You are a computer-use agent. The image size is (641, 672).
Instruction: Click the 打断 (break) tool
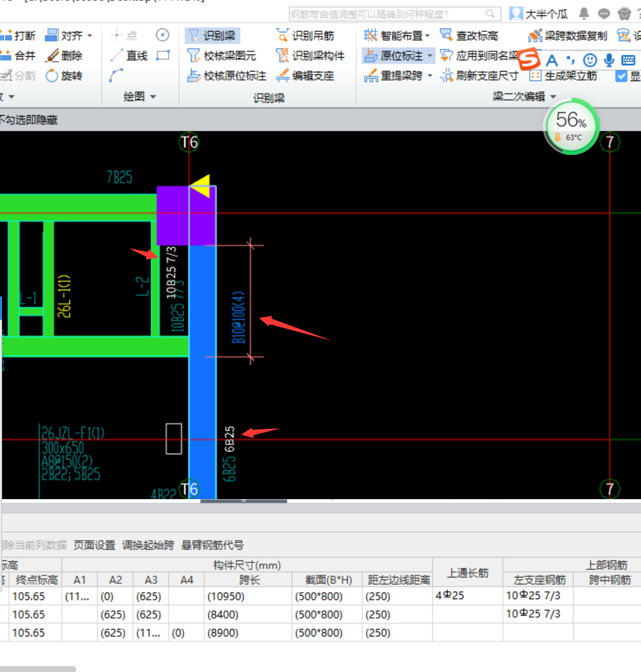pos(17,35)
